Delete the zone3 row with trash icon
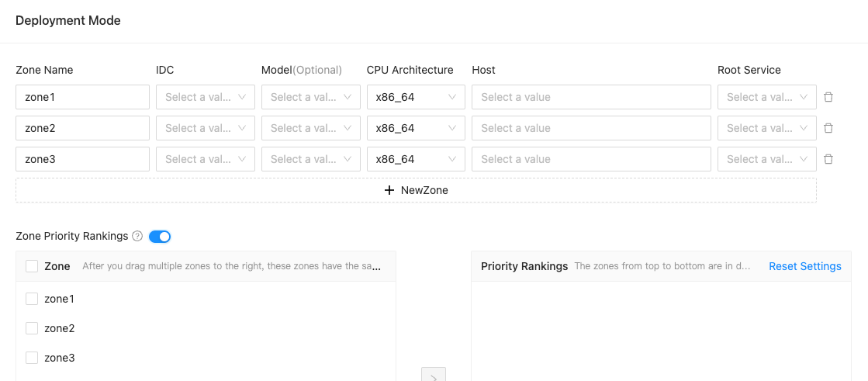Viewport: 868px width, 381px height. (x=828, y=159)
